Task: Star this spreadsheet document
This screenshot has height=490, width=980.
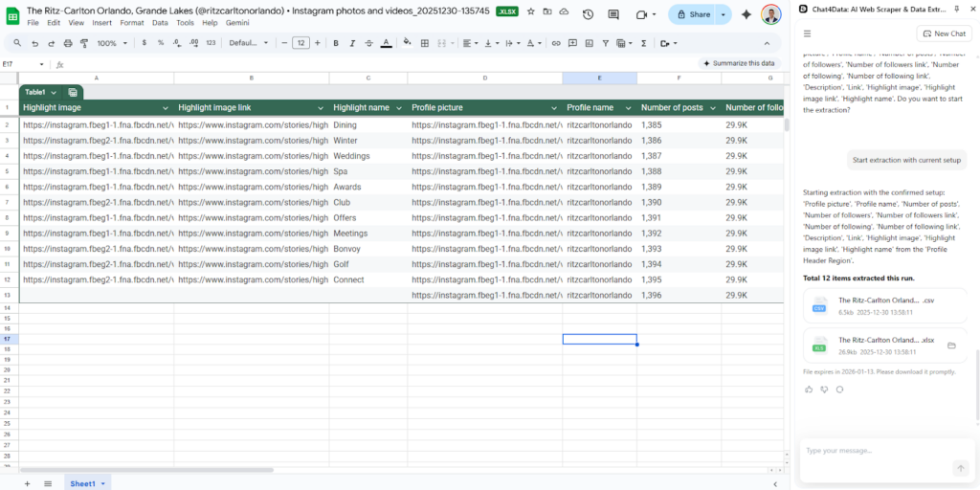Action: coord(530,11)
